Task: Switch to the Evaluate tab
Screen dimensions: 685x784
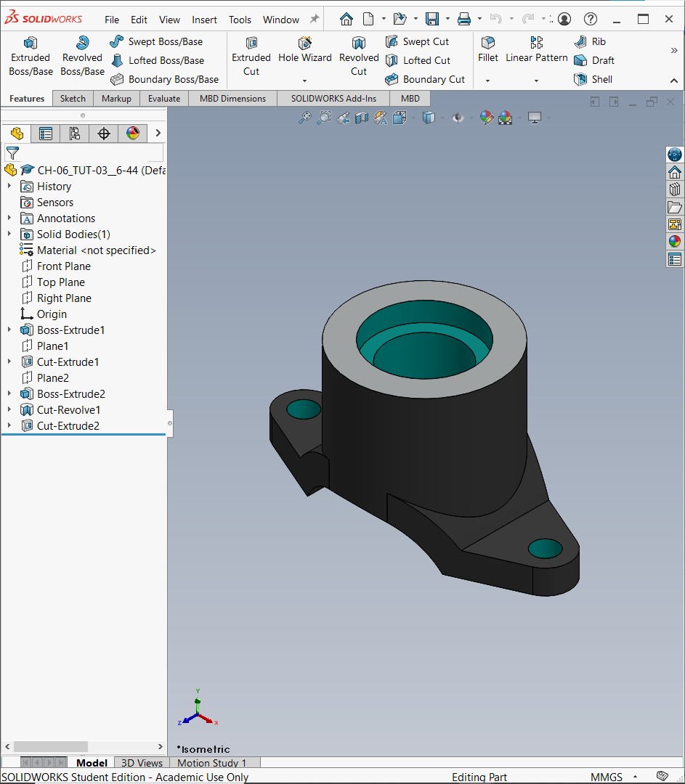Action: pos(163,99)
